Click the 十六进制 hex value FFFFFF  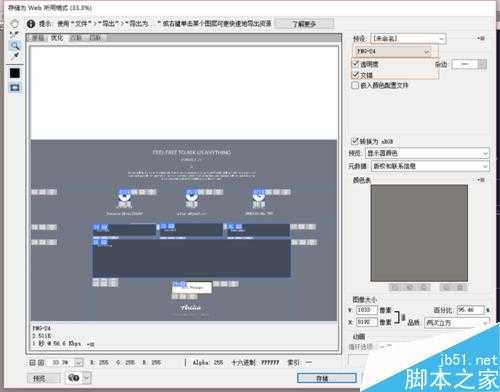(270, 363)
